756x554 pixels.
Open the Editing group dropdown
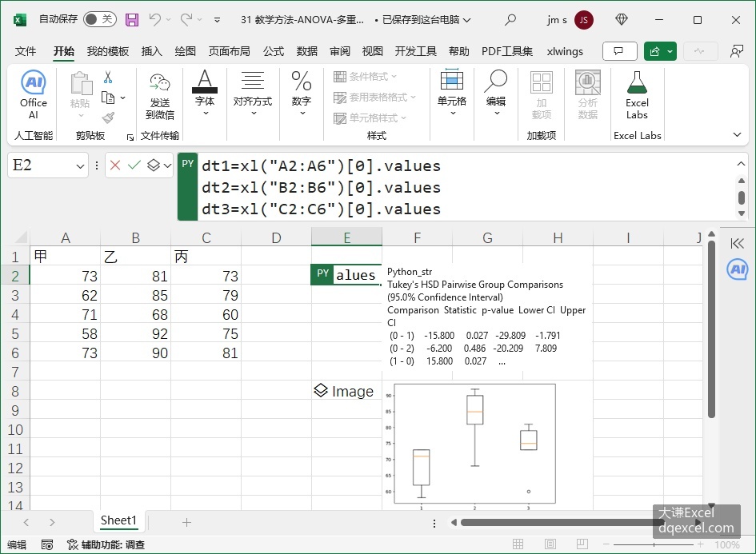click(497, 114)
